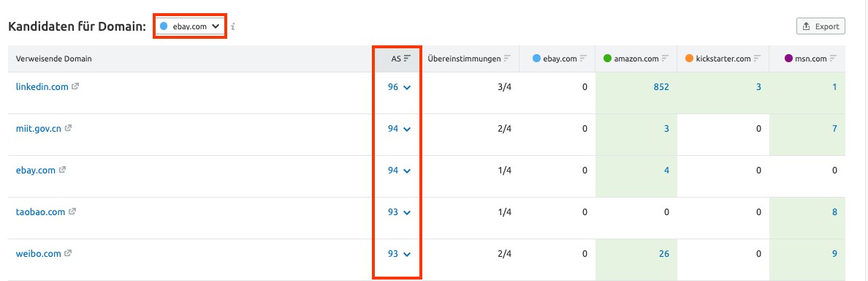The height and width of the screenshot is (281, 868).
Task: Expand AS 94 chevron for ebay.com row
Action: [408, 171]
